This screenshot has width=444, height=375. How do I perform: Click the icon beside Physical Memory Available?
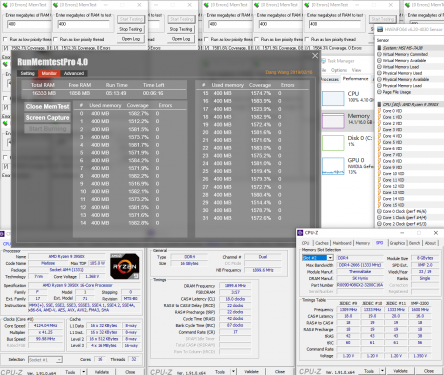tap(379, 79)
